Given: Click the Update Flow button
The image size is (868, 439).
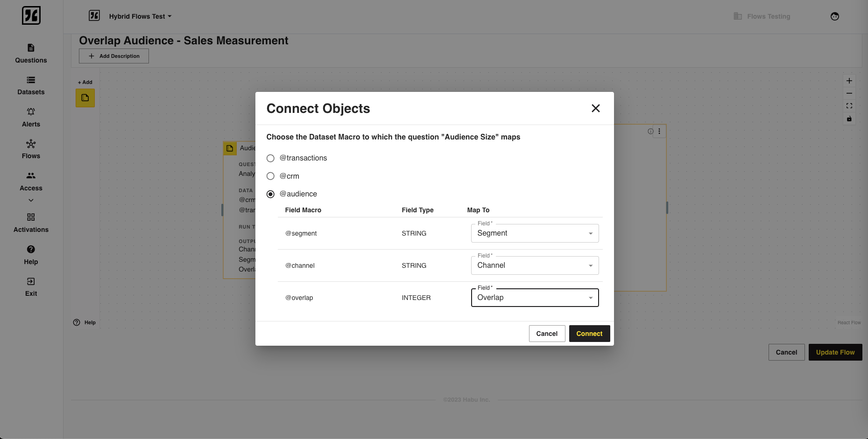Looking at the screenshot, I should pos(835,352).
